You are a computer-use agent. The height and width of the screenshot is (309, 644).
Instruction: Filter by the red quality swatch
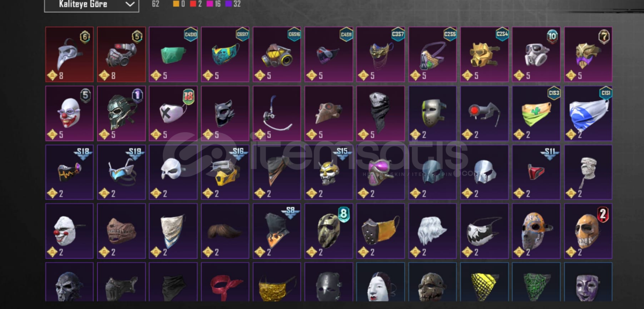coord(193,4)
